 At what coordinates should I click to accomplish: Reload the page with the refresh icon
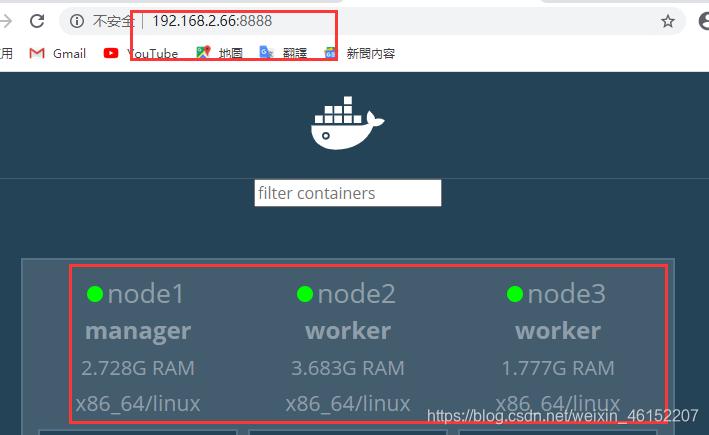tap(37, 21)
